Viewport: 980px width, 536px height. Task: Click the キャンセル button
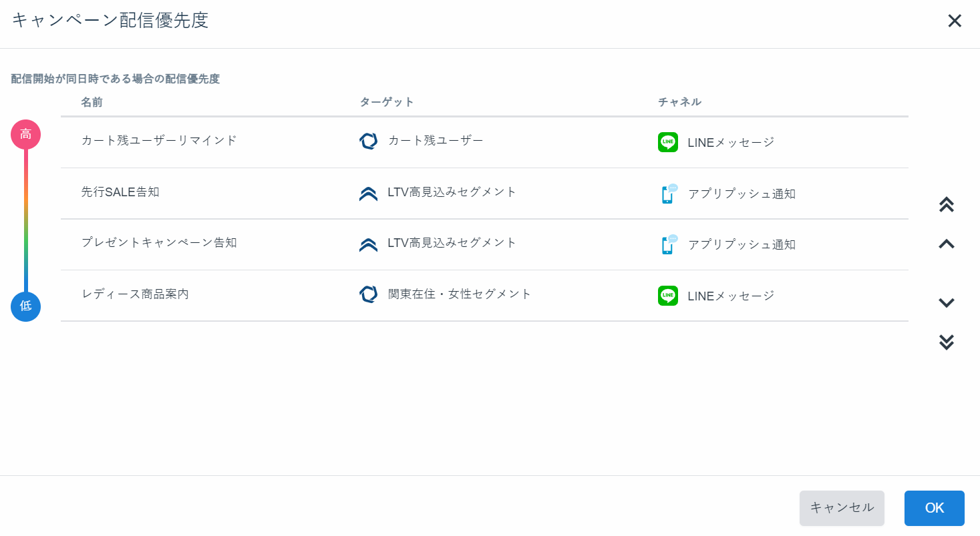coord(842,508)
